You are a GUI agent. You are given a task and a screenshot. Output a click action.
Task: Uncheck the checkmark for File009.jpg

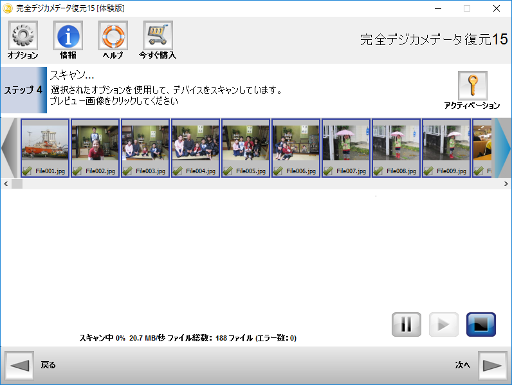(428, 171)
